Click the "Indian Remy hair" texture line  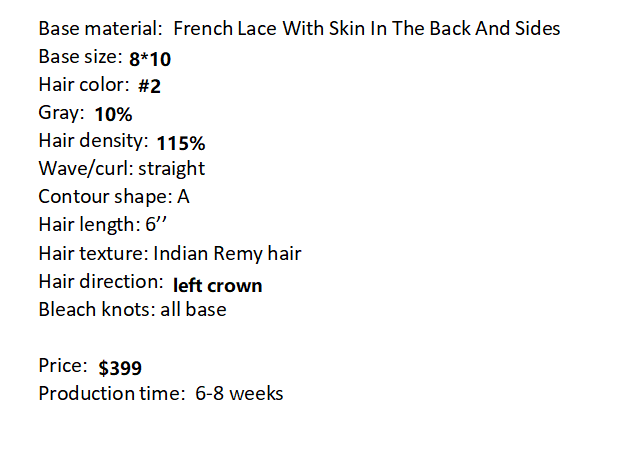170,253
